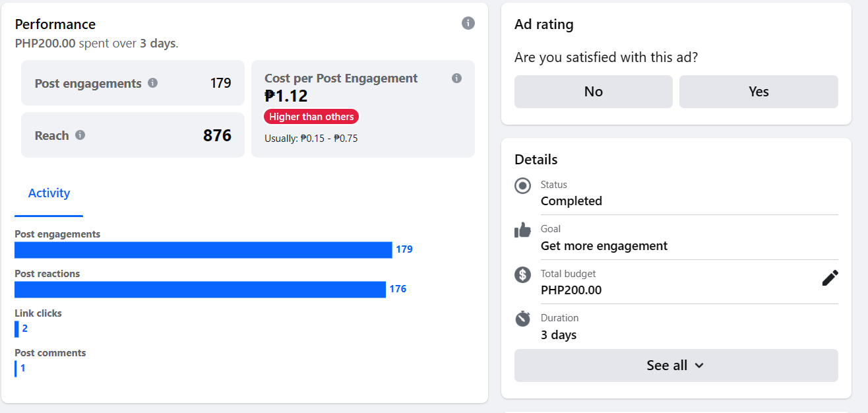The height and width of the screenshot is (413, 868).
Task: Click the dollar sign Total budget icon
Action: point(522,274)
